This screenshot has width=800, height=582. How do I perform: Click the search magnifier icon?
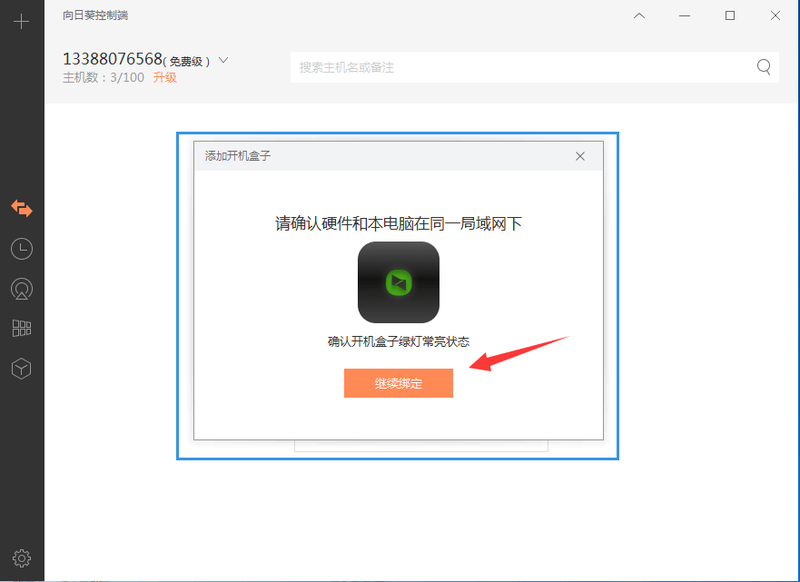(x=763, y=67)
